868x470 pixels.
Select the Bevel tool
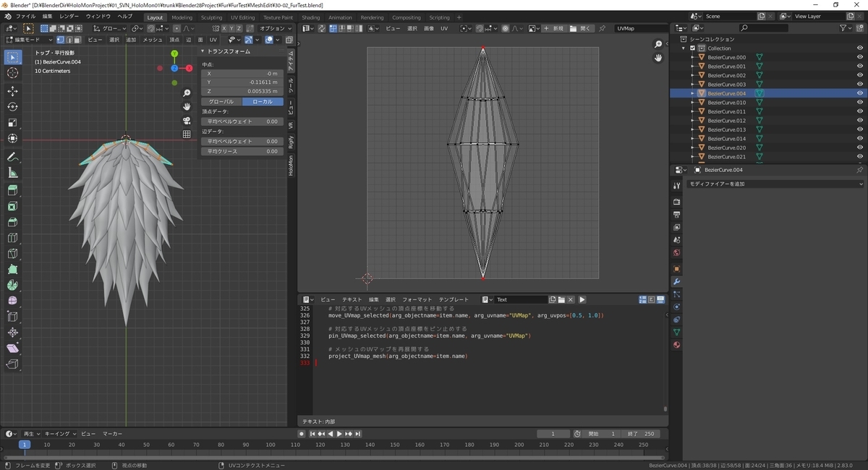coord(12,222)
